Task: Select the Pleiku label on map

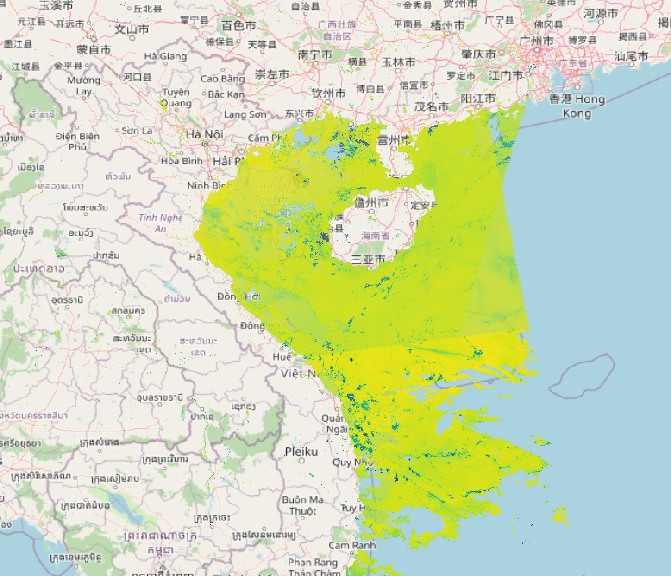Action: [x=301, y=451]
